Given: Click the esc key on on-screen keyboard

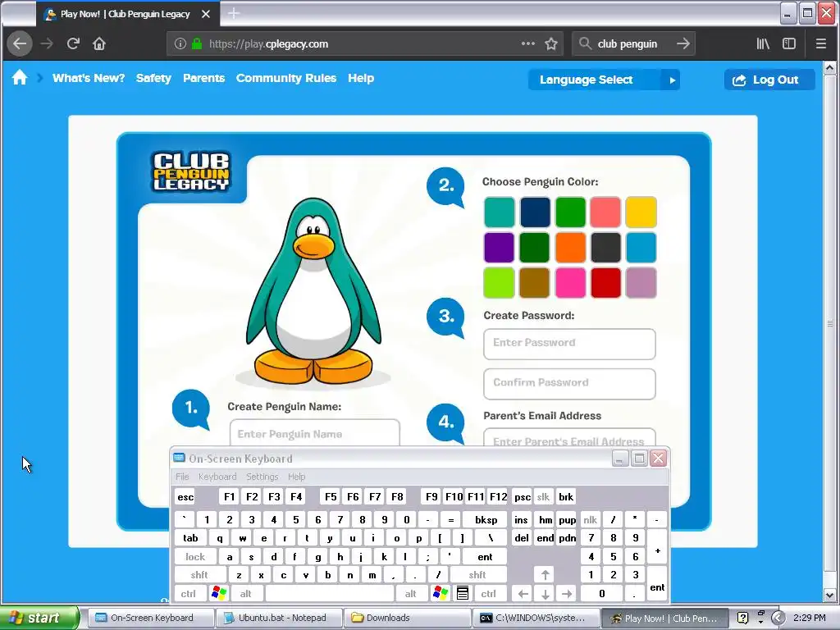Looking at the screenshot, I should 185,496.
